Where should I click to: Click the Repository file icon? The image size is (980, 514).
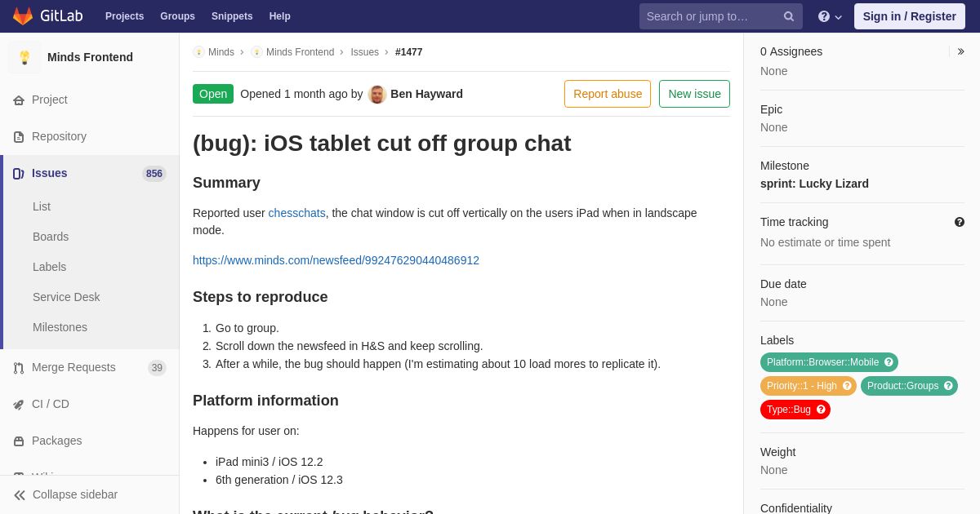click(19, 137)
